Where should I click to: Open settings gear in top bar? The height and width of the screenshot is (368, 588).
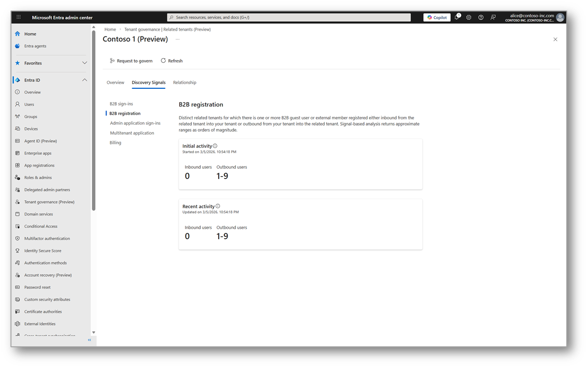click(x=469, y=17)
